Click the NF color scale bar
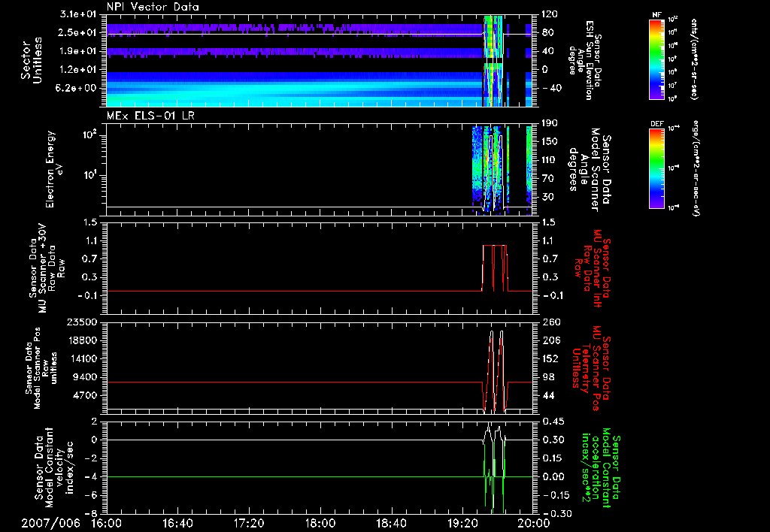The height and width of the screenshot is (532, 770). pyautogui.click(x=657, y=59)
